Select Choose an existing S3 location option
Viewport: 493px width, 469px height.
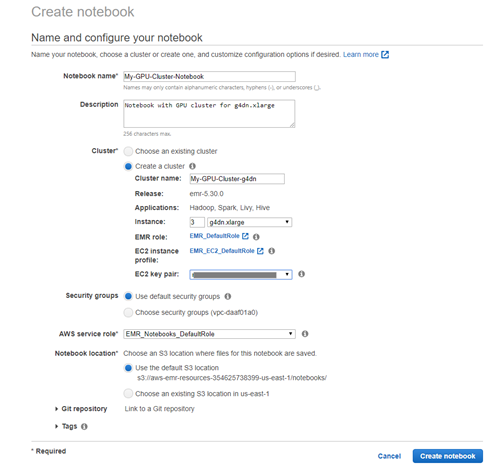(x=128, y=394)
